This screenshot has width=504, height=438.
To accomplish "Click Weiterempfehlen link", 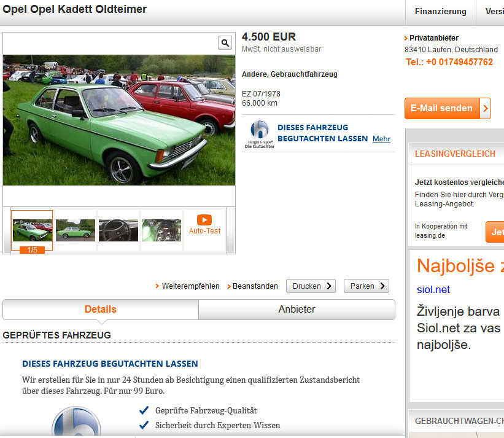I will pos(190,286).
